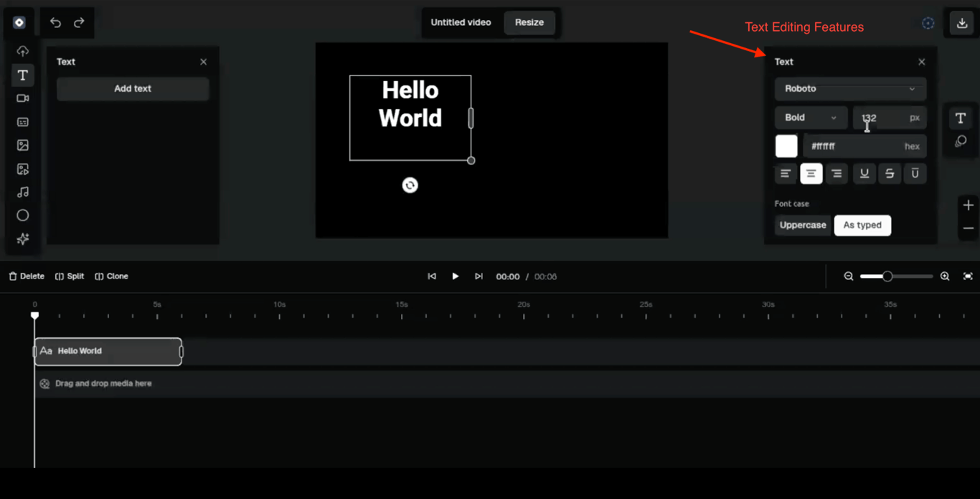This screenshot has height=499, width=980.
Task: Toggle underline text formatting
Action: pyautogui.click(x=864, y=174)
